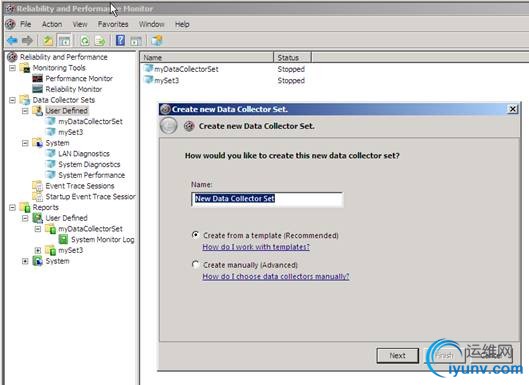The image size is (529, 385).
Task: Open the View menu
Action: click(80, 24)
